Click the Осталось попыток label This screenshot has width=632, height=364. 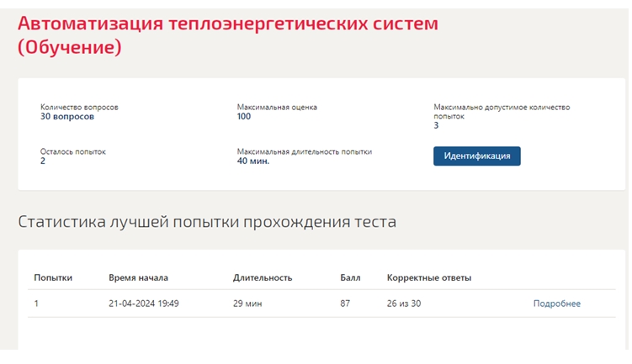point(72,152)
